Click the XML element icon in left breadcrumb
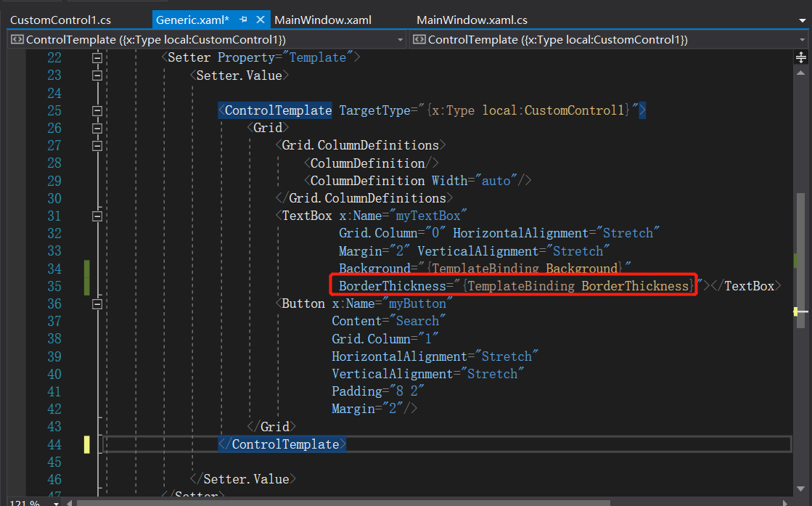 [16, 39]
